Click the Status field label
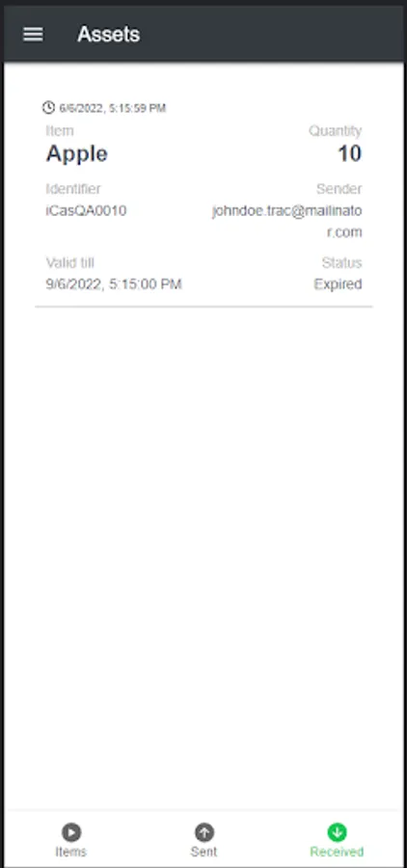 [x=341, y=263]
